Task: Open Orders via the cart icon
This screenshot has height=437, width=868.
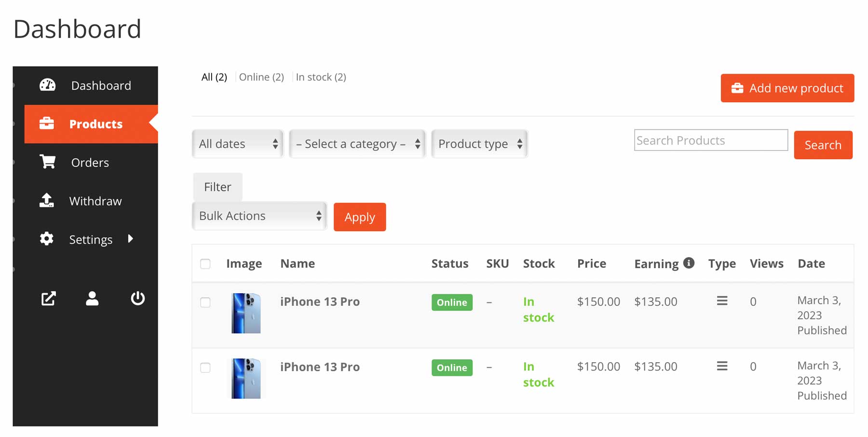Action: [x=47, y=162]
